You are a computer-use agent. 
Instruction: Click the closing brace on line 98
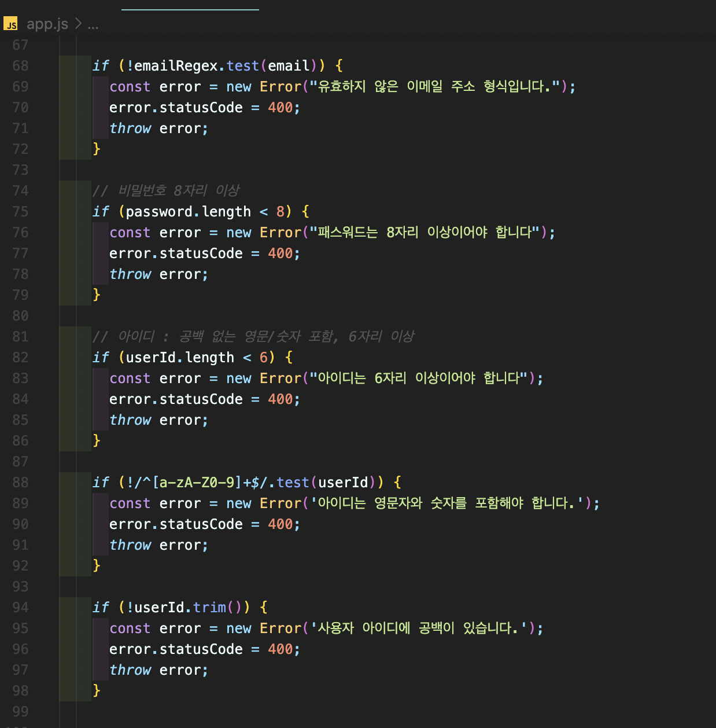point(97,691)
